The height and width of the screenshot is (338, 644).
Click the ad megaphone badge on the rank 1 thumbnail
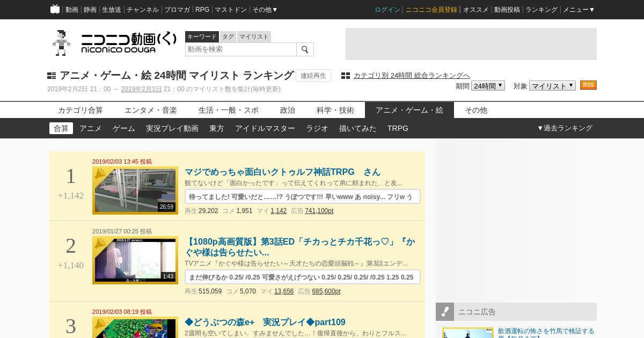100,173
